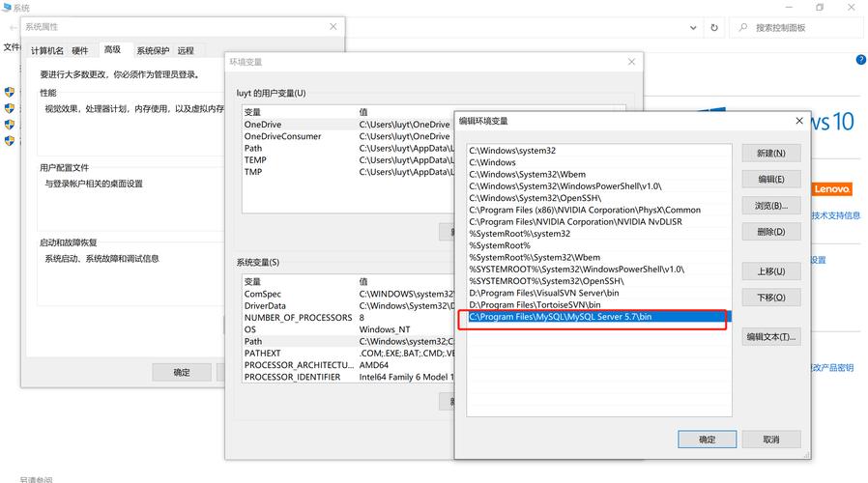Close the 系统属性 dialog
Screen dimensions: 868x483
(333, 26)
